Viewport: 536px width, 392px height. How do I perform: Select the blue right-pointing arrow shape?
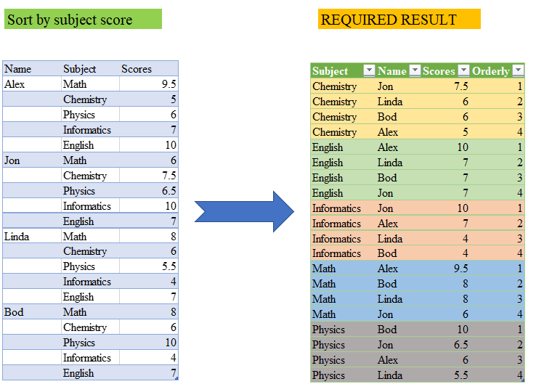pyautogui.click(x=244, y=212)
